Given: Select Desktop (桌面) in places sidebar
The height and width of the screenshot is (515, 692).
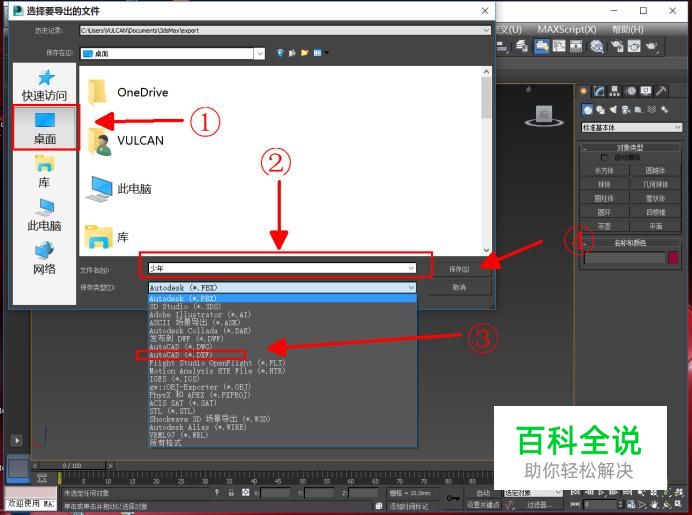Looking at the screenshot, I should click(45, 128).
